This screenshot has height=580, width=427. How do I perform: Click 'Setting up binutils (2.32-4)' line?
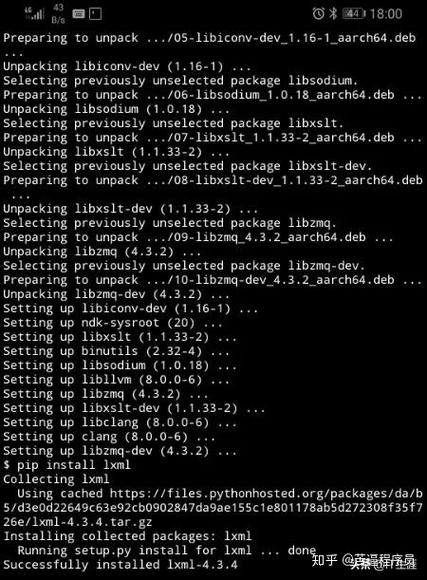pyautogui.click(x=116, y=351)
